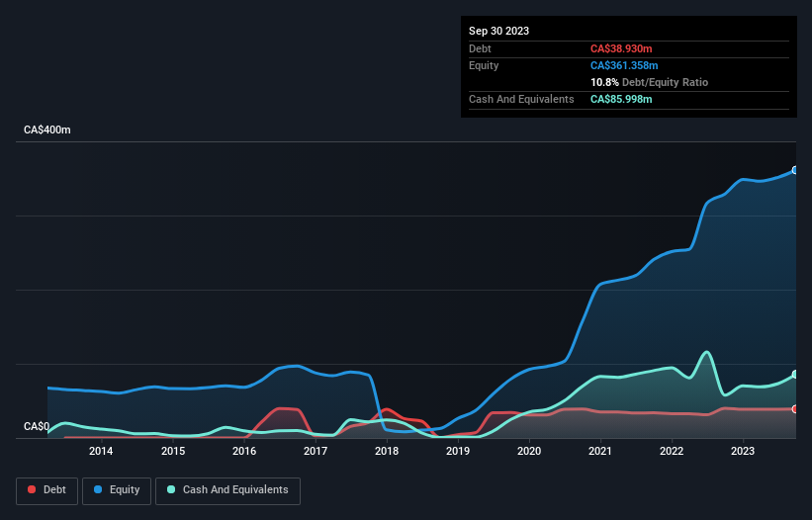The image size is (812, 520).
Task: Click the tooltip Equity row label
Action: coord(484,65)
